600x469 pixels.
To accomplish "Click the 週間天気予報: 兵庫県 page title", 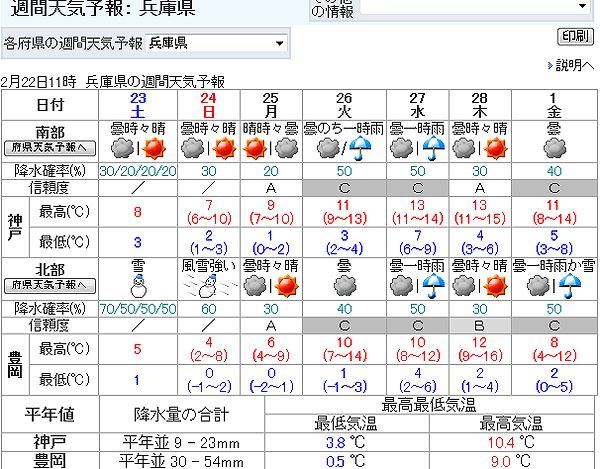I will point(103,8).
